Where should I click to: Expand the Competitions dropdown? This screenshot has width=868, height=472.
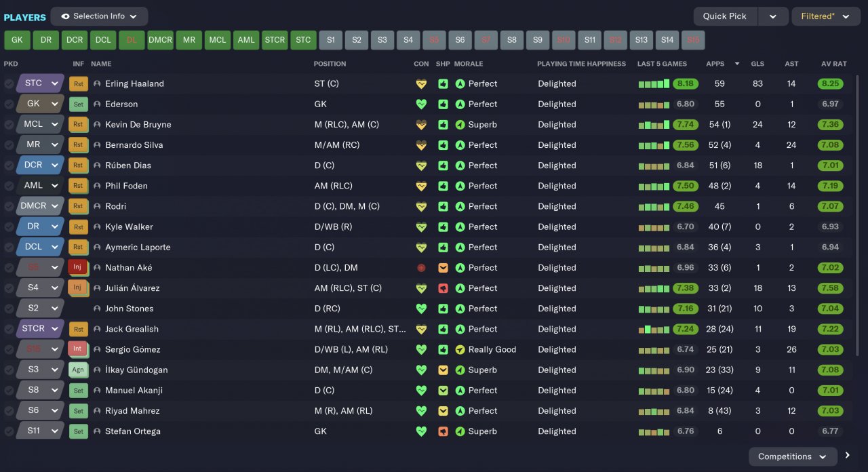tap(793, 456)
